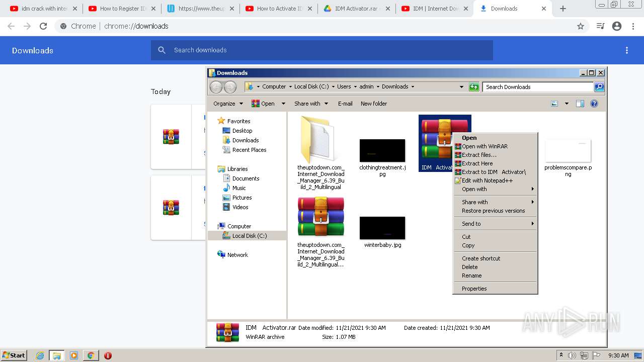Click Create shortcut entry

point(495,258)
